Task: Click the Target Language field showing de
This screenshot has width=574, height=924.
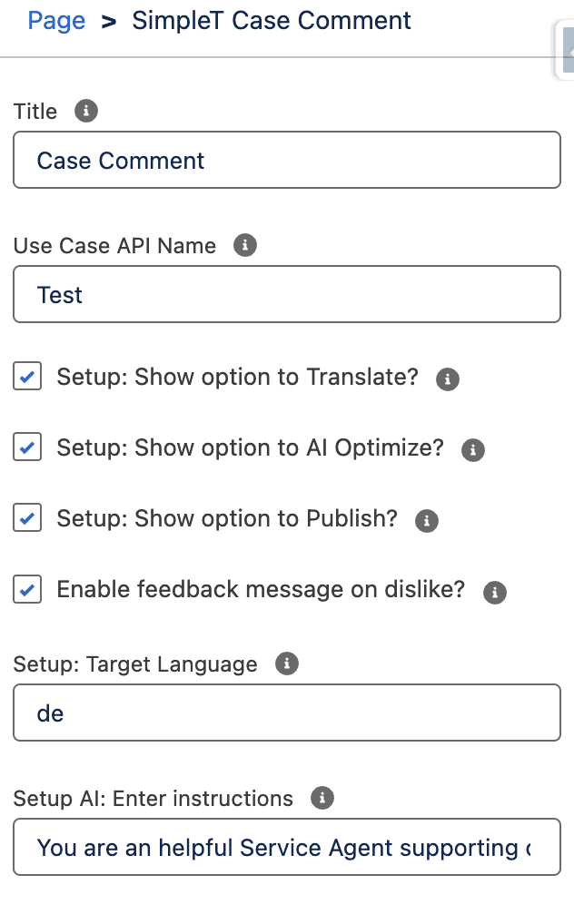Action: (286, 713)
